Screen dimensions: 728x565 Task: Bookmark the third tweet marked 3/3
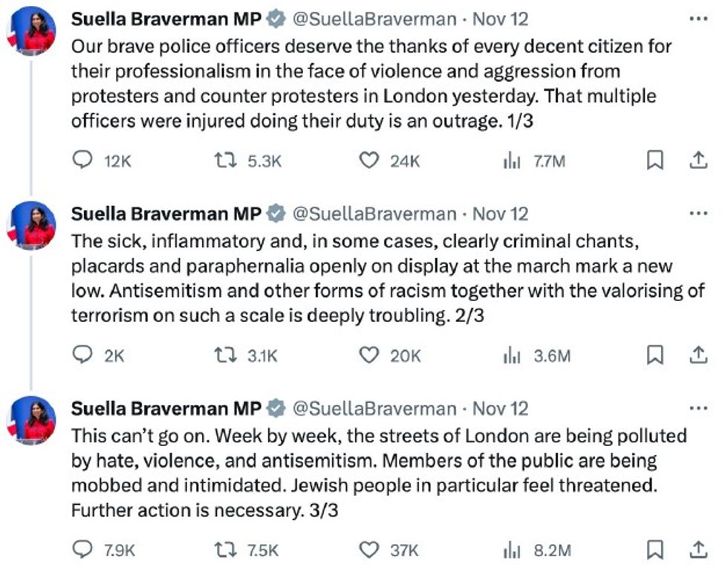click(x=654, y=550)
